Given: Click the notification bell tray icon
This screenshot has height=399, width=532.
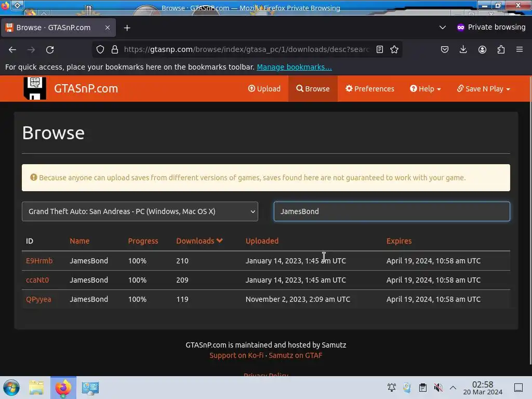Looking at the screenshot, I should 392,387.
